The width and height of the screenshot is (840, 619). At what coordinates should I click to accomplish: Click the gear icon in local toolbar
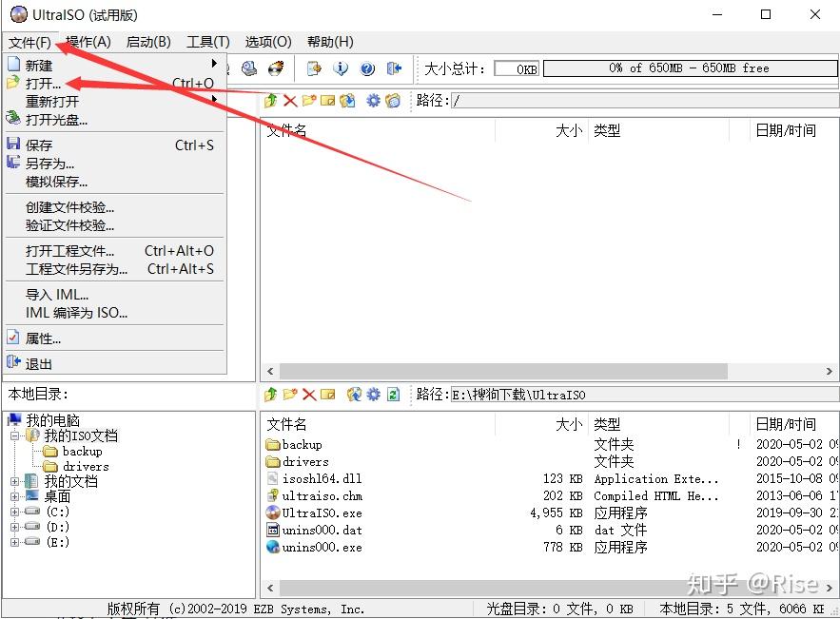click(373, 395)
